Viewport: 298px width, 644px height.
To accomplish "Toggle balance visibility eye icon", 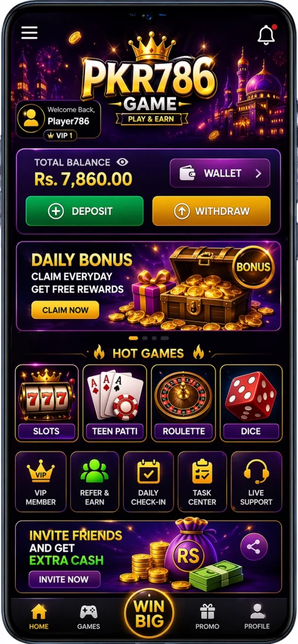I will (123, 162).
